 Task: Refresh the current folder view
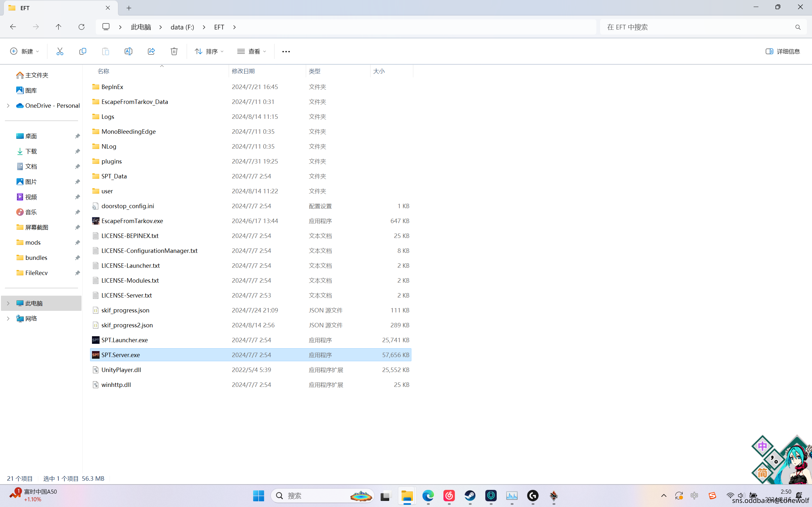81,27
